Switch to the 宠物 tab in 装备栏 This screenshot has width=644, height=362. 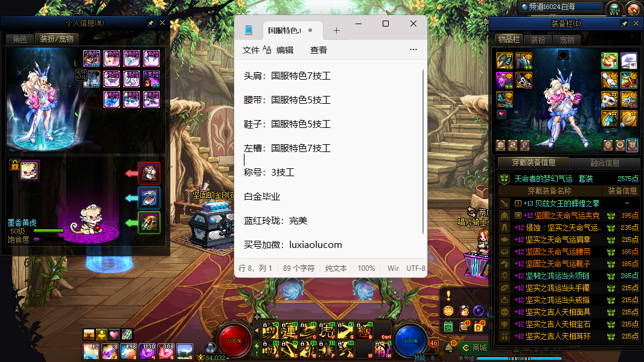pyautogui.click(x=567, y=40)
